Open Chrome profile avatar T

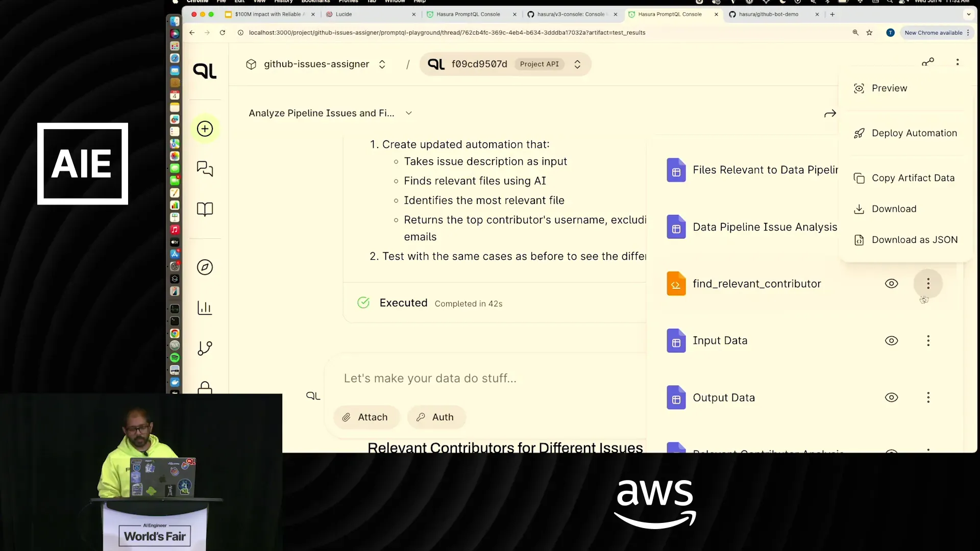890,33
